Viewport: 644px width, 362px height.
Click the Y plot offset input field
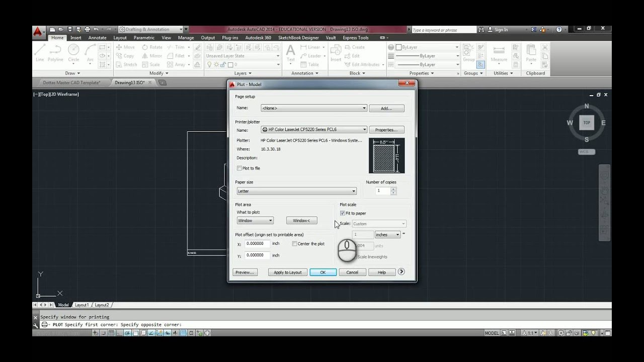(x=257, y=255)
